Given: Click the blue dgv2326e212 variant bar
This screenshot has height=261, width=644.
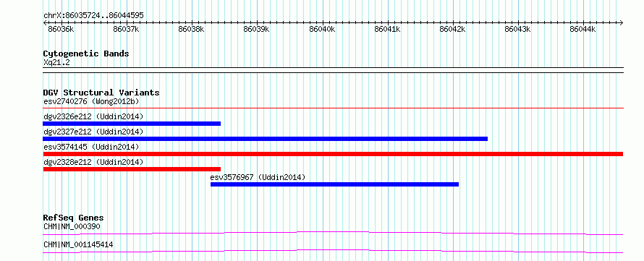Looking at the screenshot, I should point(132,124).
